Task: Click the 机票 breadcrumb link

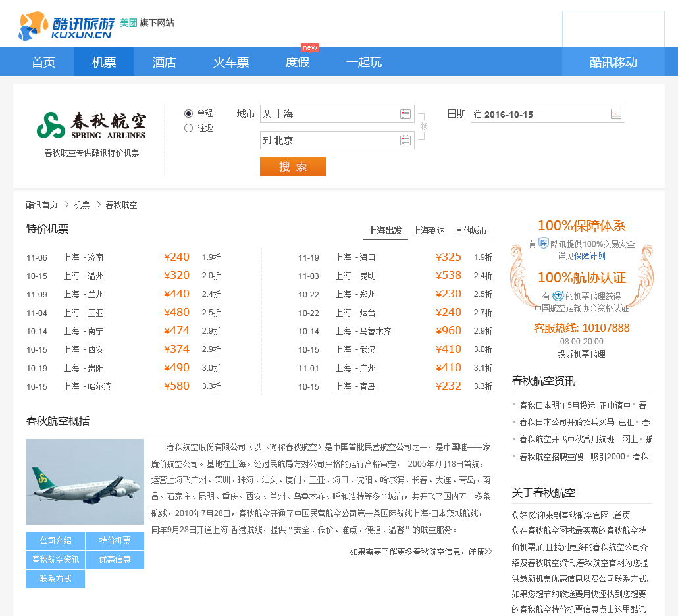Action: (82, 205)
